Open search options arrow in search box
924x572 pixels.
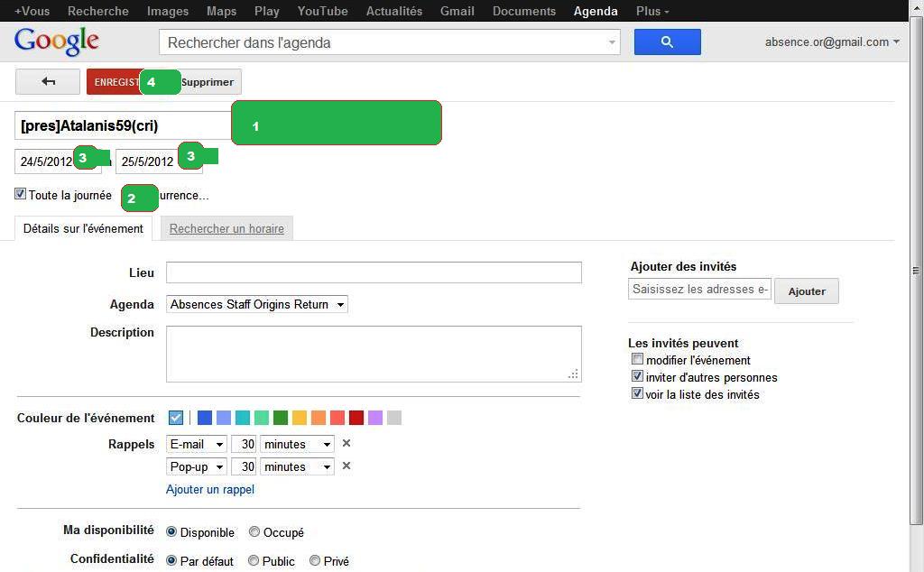(x=612, y=42)
